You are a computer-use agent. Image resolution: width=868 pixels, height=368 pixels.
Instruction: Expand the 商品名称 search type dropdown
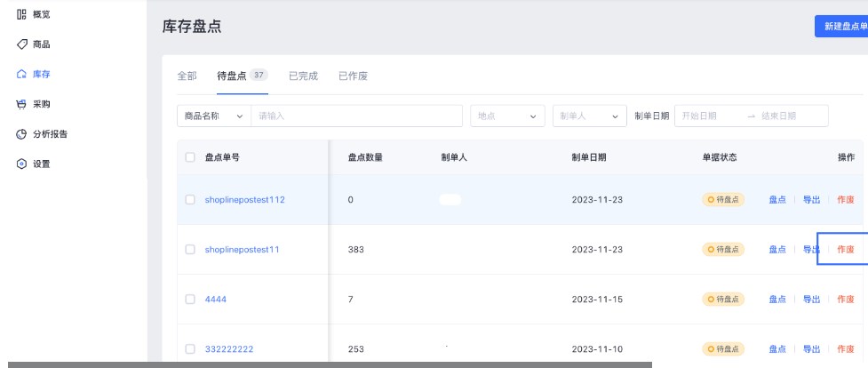point(213,116)
